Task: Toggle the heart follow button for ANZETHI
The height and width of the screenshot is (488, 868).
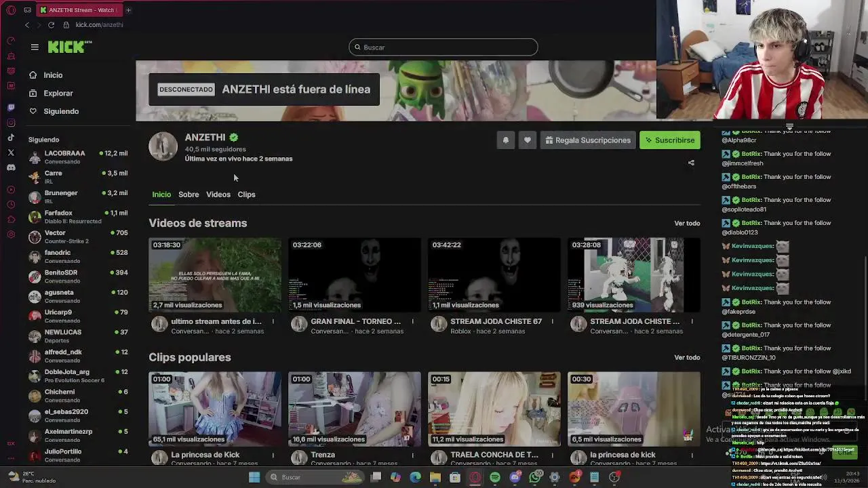Action: [x=527, y=140]
